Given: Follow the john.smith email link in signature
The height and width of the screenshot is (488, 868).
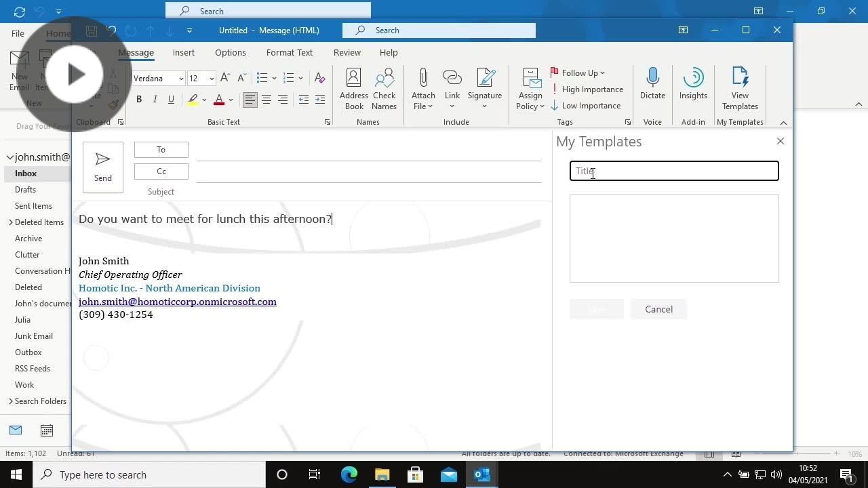Looking at the screenshot, I should pos(178,302).
